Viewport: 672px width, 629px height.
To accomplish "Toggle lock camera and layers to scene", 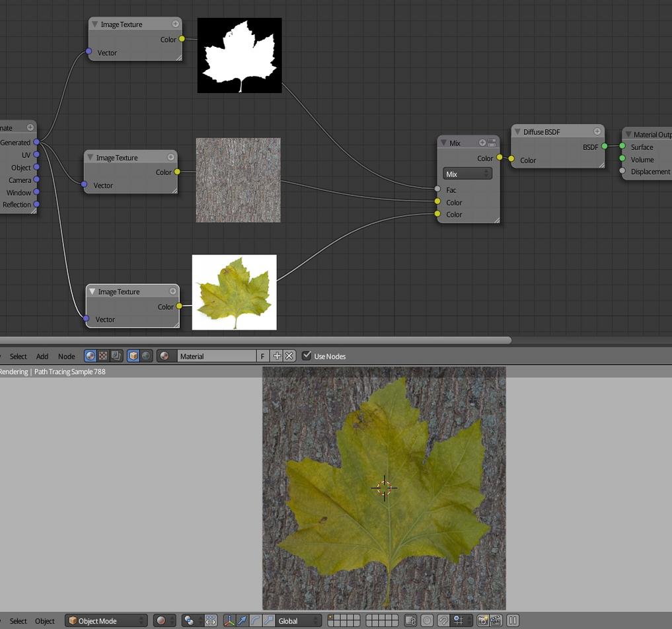I will [410, 621].
